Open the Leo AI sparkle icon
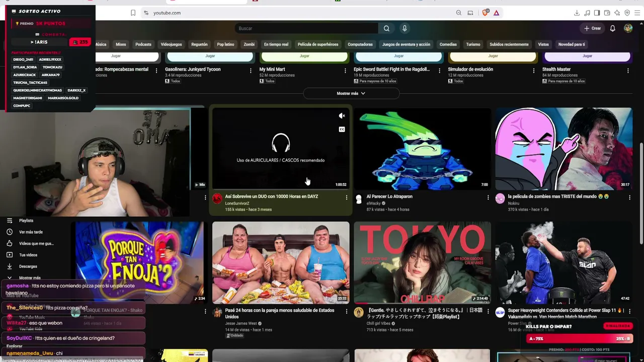 (x=617, y=13)
